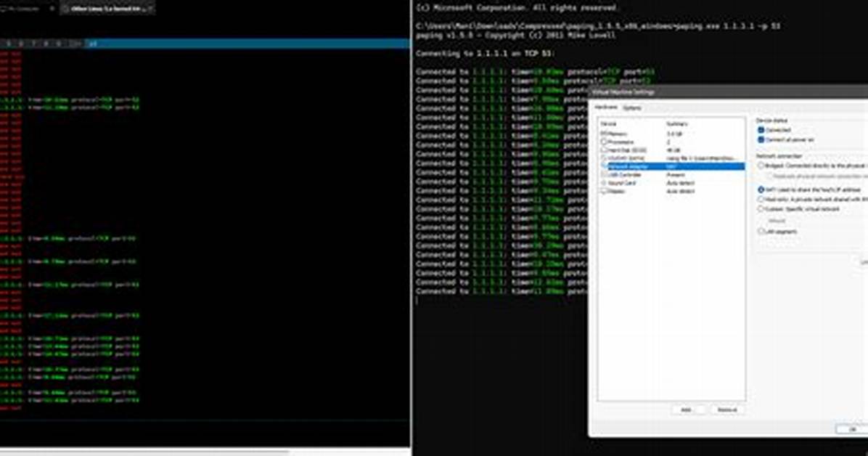Toggle Connect at power on checkbox
868x456 pixels.
click(761, 139)
